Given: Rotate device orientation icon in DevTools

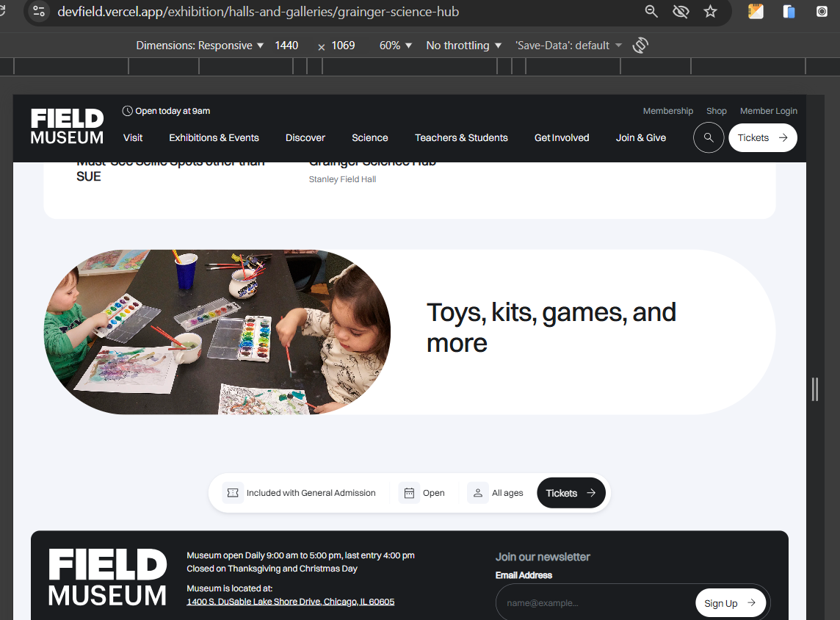Looking at the screenshot, I should pos(640,45).
